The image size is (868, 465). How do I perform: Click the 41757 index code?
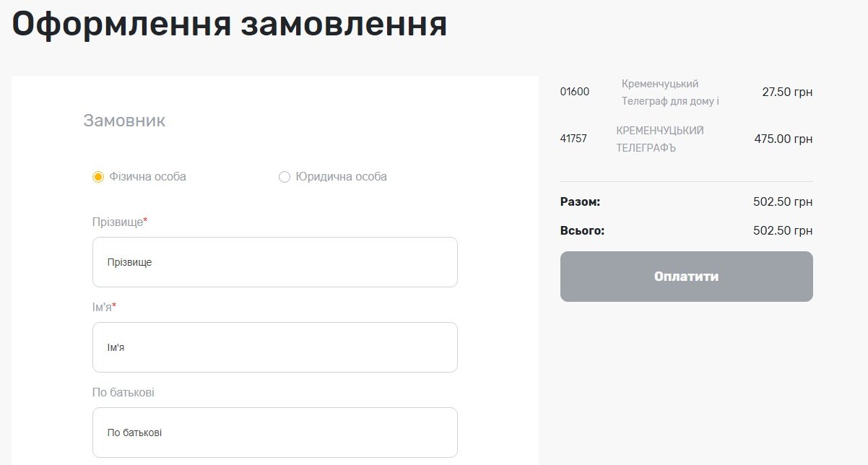pos(573,139)
